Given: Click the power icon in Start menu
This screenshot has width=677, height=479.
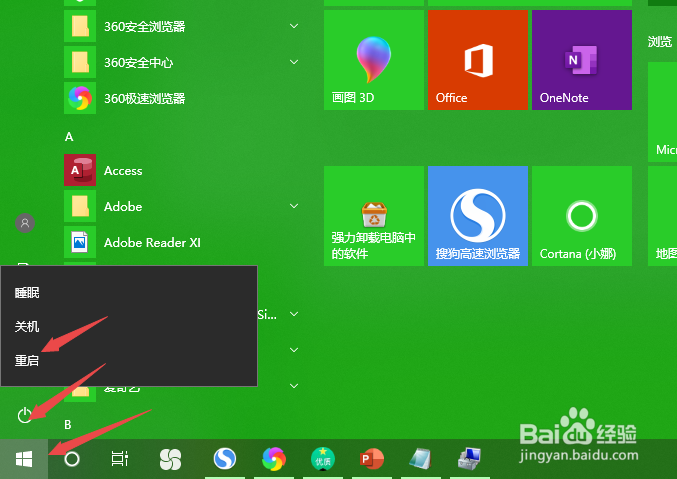Looking at the screenshot, I should point(25,415).
